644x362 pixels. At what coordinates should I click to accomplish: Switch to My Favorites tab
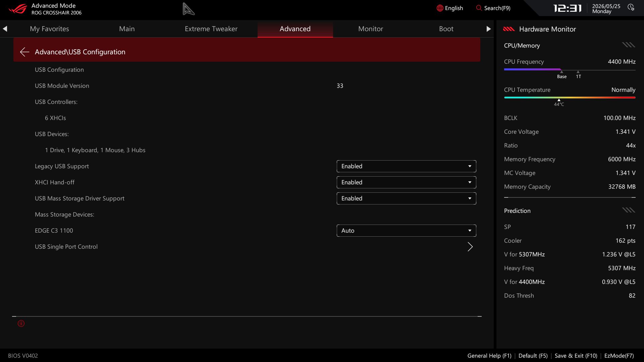coord(49,29)
